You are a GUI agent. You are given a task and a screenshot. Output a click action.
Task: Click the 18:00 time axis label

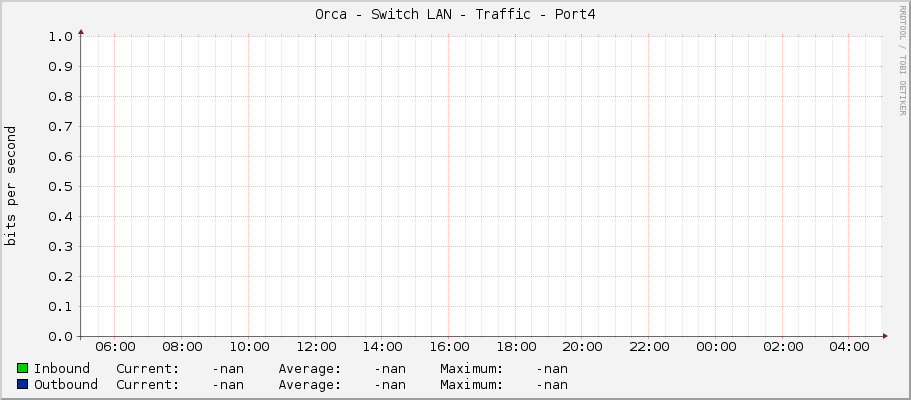(516, 347)
